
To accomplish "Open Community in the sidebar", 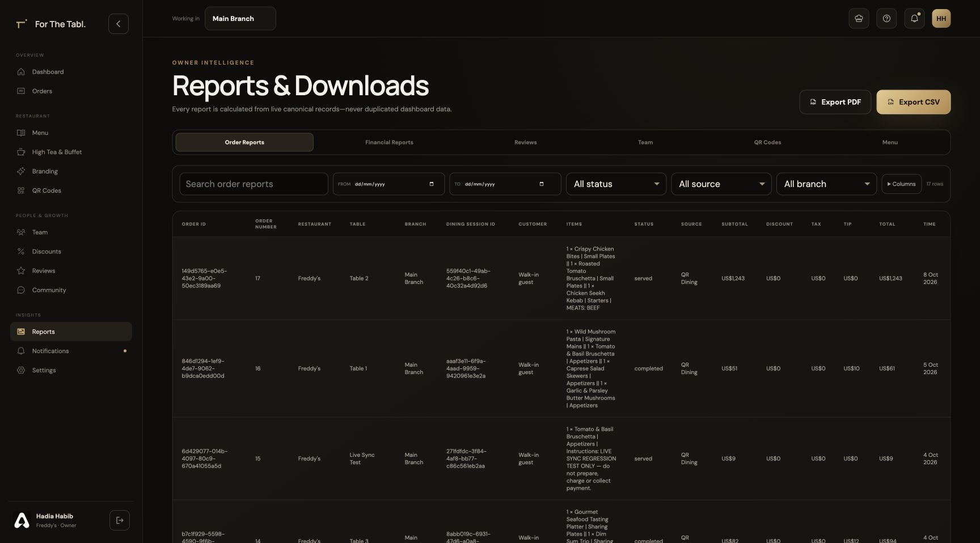I will (71, 290).
